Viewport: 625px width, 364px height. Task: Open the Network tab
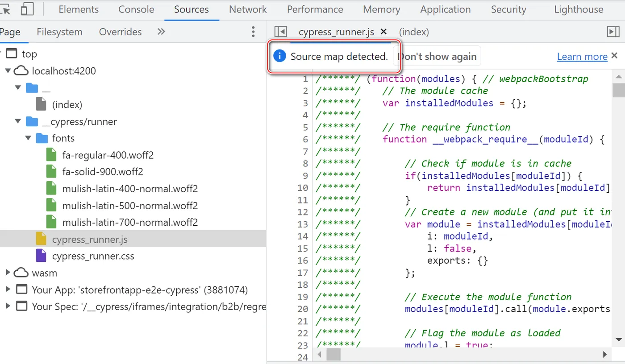(x=248, y=9)
